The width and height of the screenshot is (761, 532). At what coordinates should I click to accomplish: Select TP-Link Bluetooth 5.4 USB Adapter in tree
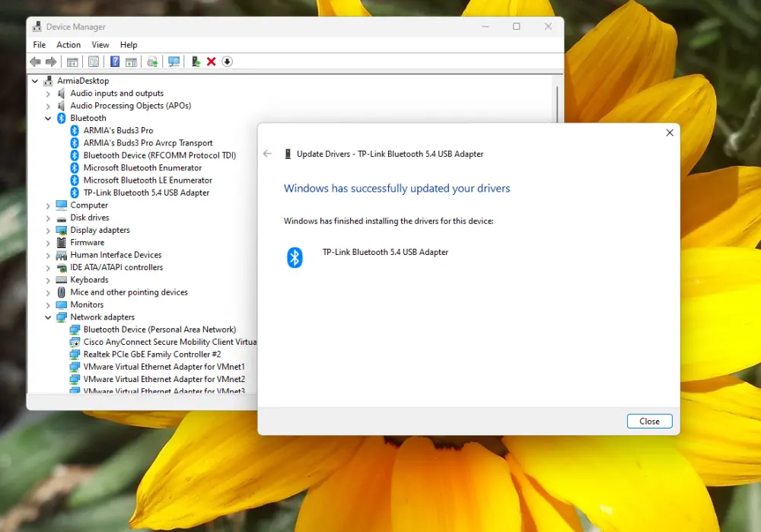click(146, 193)
